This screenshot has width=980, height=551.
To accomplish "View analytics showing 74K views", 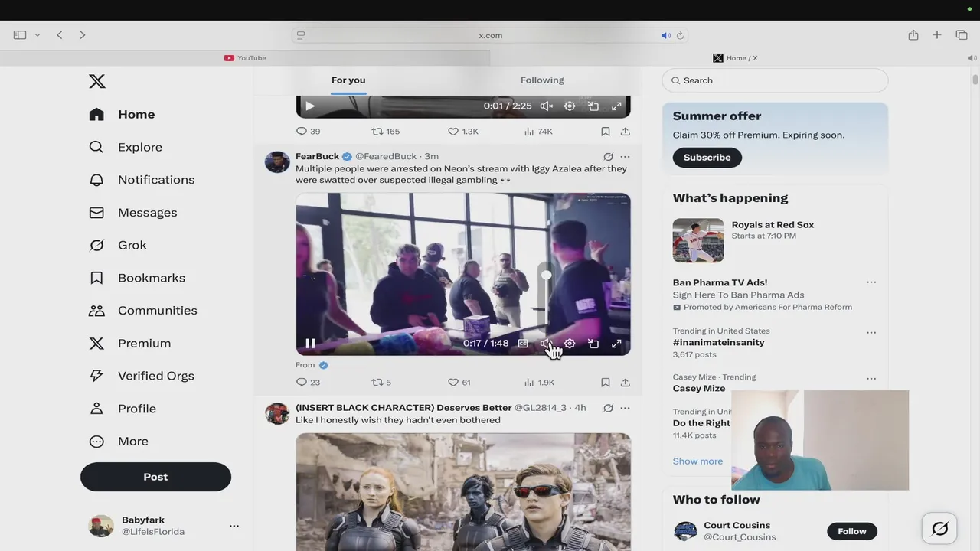I will click(538, 132).
